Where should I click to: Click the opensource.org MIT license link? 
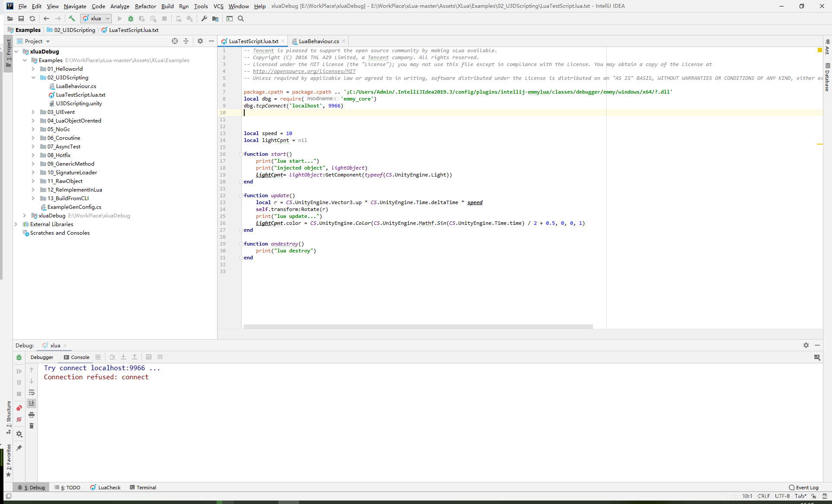(304, 71)
